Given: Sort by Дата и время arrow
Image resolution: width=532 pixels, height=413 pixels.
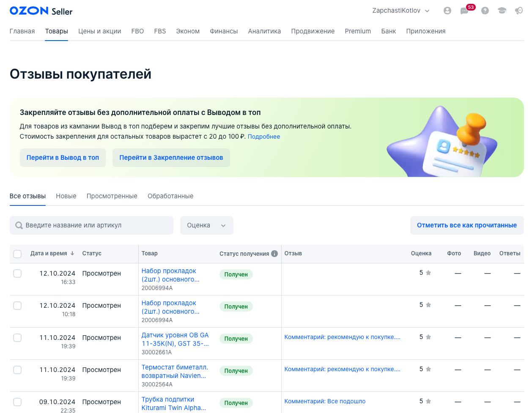Looking at the screenshot, I should pyautogui.click(x=72, y=253).
